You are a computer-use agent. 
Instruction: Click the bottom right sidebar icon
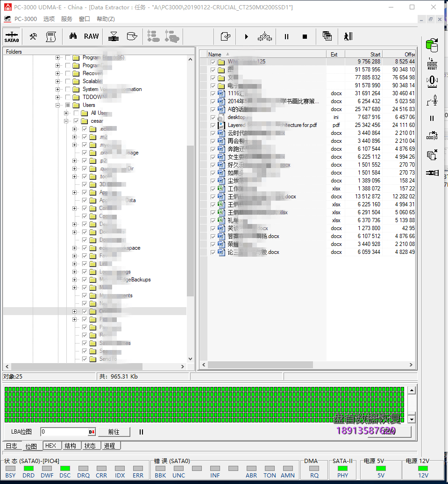click(x=432, y=173)
